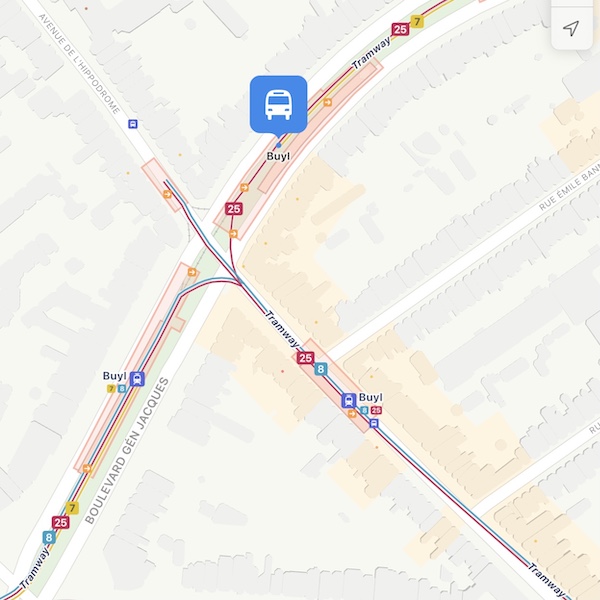Image resolution: width=600 pixels, height=600 pixels.
Task: Select the small bus stop icon on Avenue de l'Hippodrome
Action: pyautogui.click(x=133, y=124)
